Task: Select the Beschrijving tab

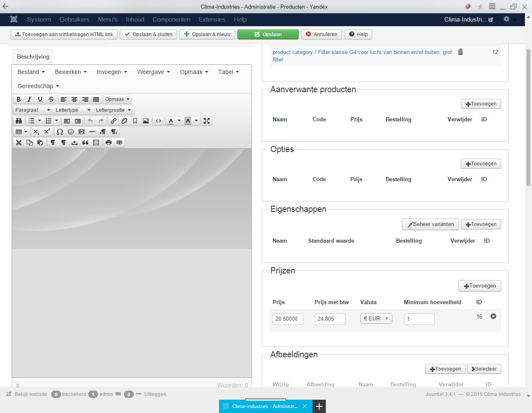Action: point(33,57)
